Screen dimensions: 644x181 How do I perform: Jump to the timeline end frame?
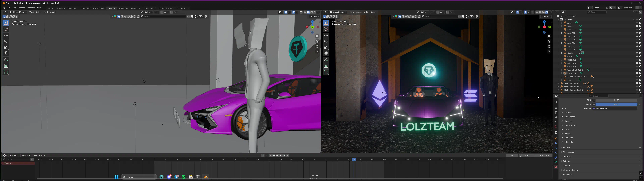coord(287,156)
